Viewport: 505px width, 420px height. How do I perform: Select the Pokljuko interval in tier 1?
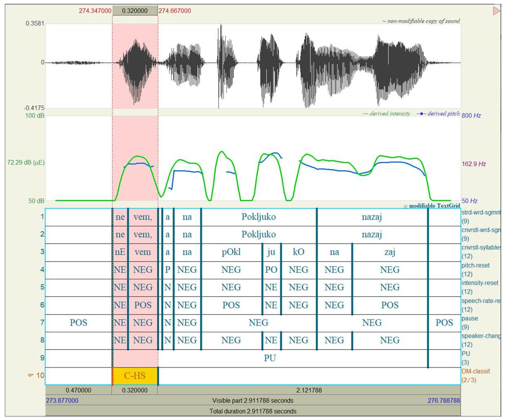pos(258,217)
